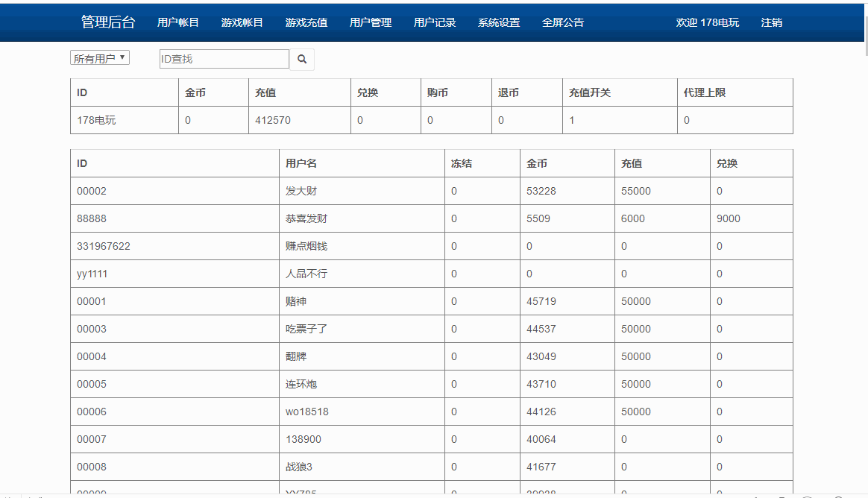Select user ID 88888
Image resolution: width=868 pixels, height=498 pixels.
(90, 218)
